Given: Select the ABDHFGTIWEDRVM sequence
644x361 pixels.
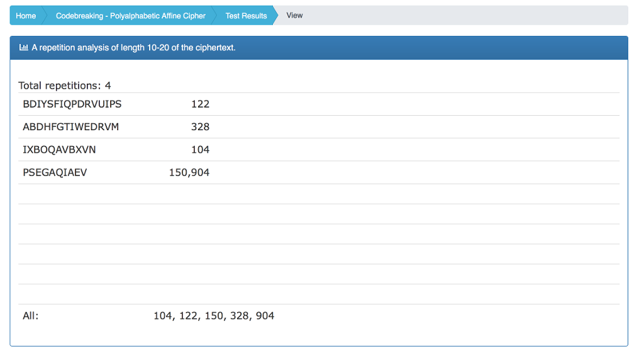Looking at the screenshot, I should [70, 127].
